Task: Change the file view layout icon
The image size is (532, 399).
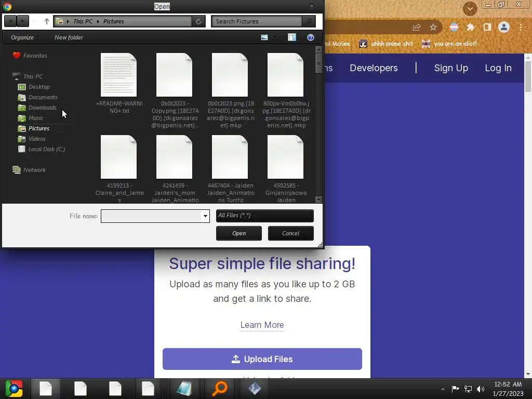Action: [264, 37]
